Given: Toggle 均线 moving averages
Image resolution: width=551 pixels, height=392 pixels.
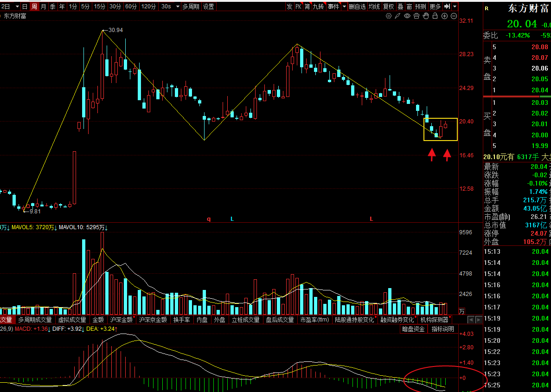Looking at the screenshot, I should (x=374, y=6).
